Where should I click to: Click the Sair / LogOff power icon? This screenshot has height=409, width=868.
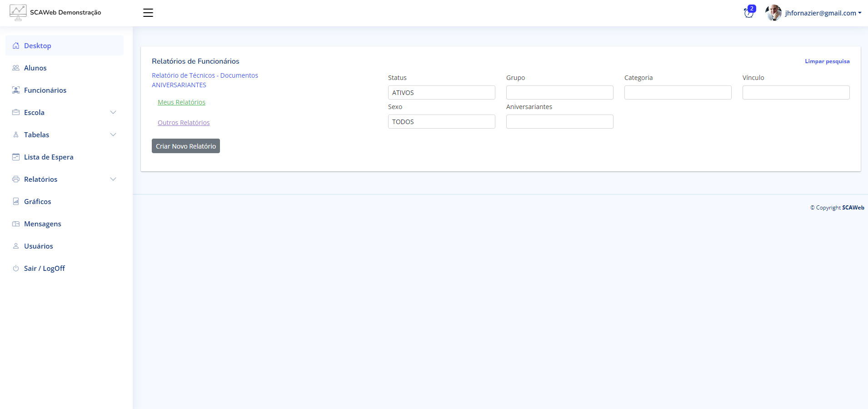[16, 268]
